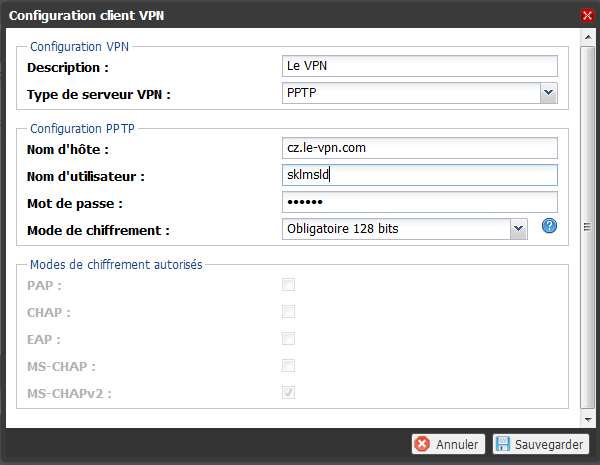The width and height of the screenshot is (600, 465).
Task: Toggle the EAP checkbox
Action: (289, 339)
